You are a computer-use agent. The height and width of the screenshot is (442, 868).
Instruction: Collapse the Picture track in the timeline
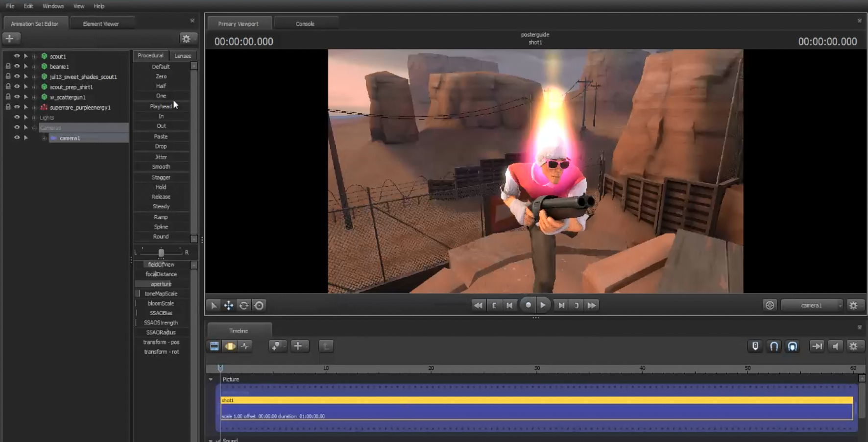point(211,379)
